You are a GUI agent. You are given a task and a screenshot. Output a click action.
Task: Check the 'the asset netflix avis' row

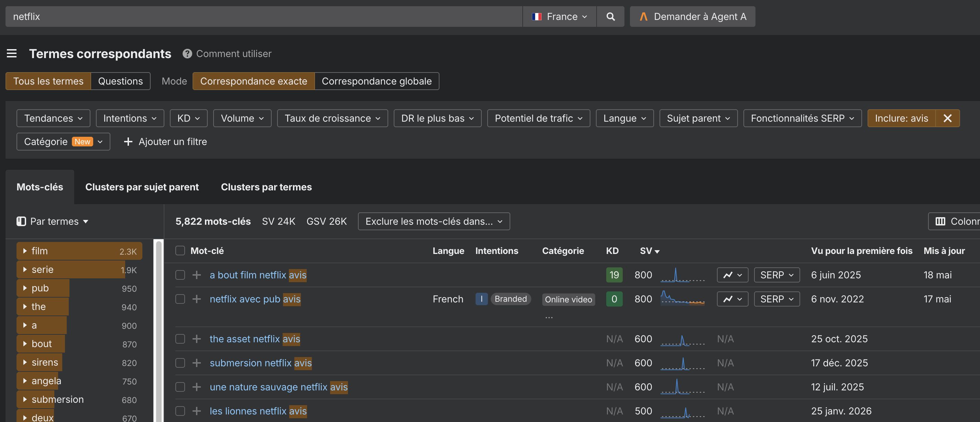[x=180, y=339]
